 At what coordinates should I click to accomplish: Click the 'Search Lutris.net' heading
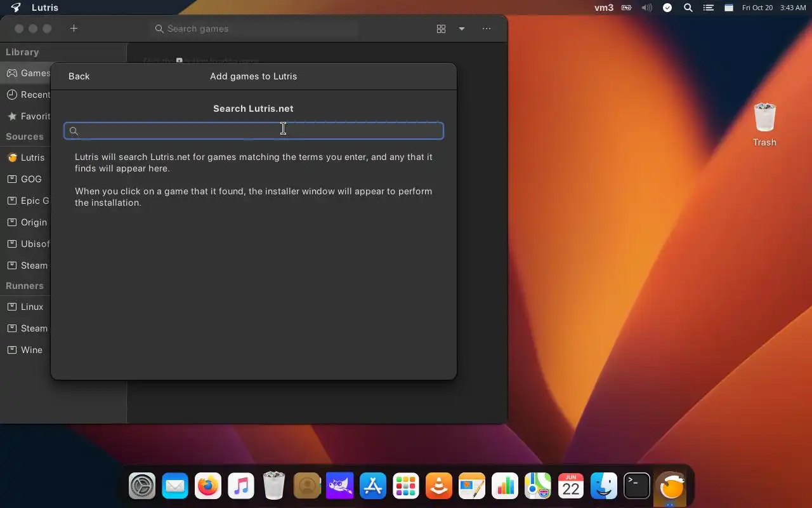253,109
